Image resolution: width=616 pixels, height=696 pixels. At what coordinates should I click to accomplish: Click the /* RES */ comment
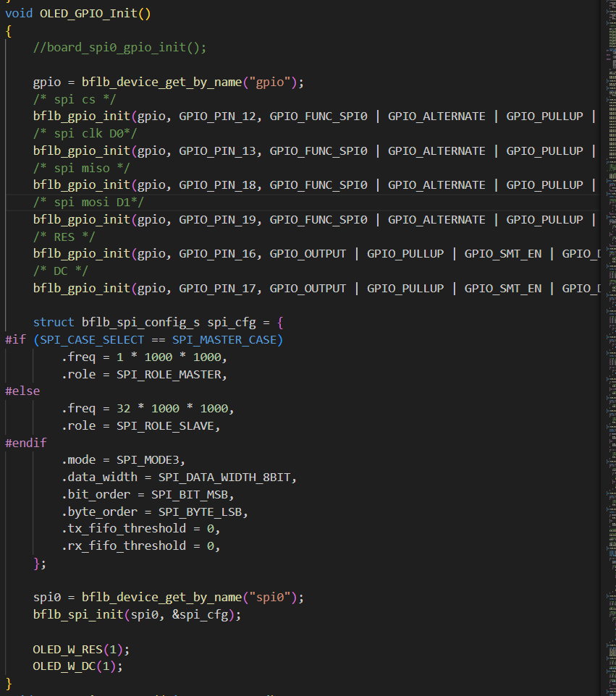point(64,237)
